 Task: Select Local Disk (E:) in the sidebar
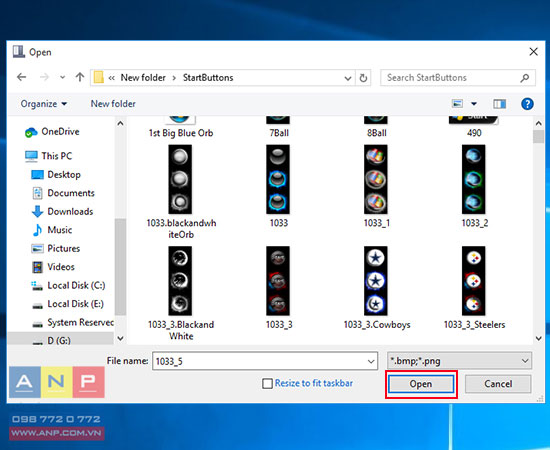[68, 304]
